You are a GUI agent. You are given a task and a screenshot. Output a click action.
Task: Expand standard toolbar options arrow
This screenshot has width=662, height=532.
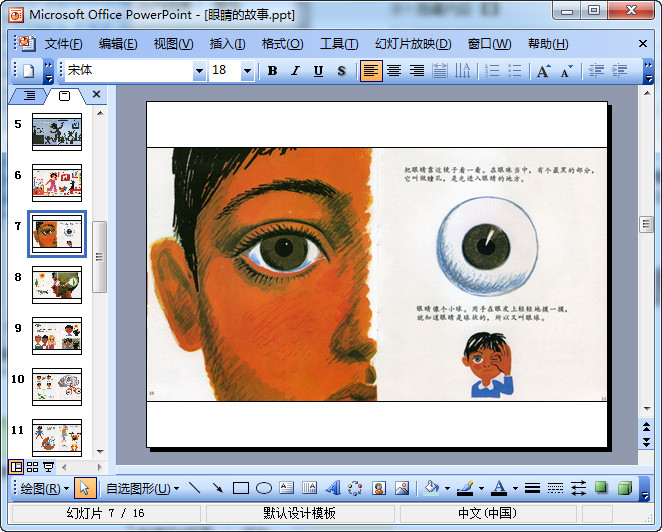49,71
